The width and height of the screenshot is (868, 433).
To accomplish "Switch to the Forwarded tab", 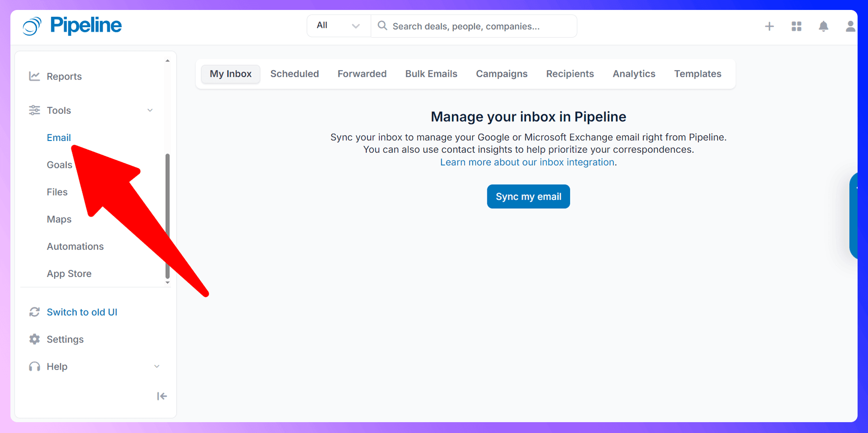I will tap(362, 74).
